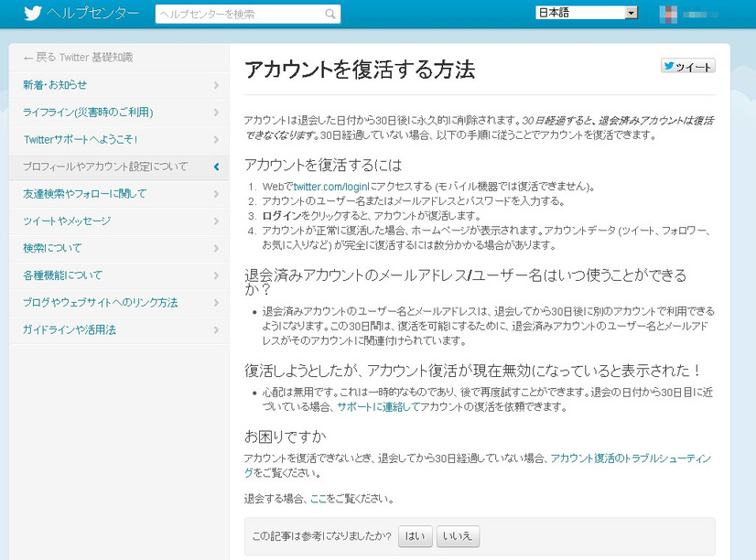
Task: Expand chevron next to Twitterサポートへようこそ!
Action: (216, 140)
